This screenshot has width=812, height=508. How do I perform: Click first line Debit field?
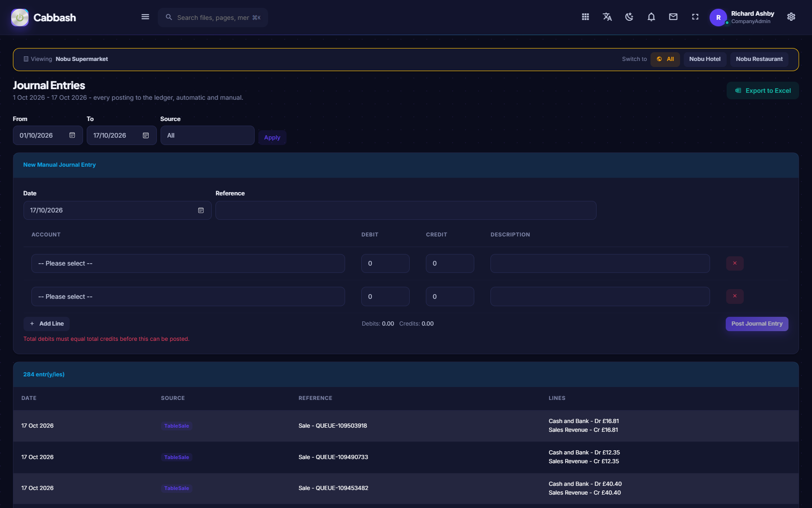[385, 263]
